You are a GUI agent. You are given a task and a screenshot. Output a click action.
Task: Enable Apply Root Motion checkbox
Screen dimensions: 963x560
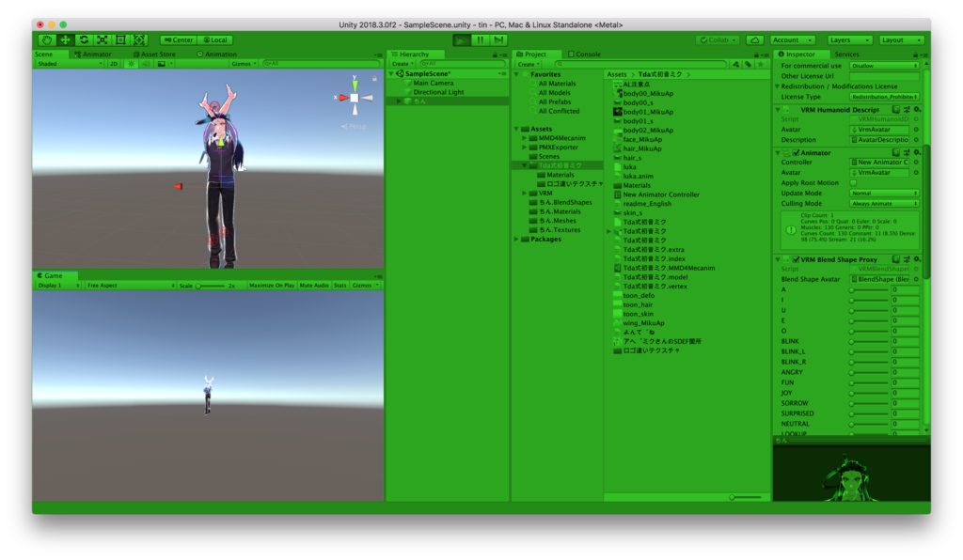click(854, 183)
